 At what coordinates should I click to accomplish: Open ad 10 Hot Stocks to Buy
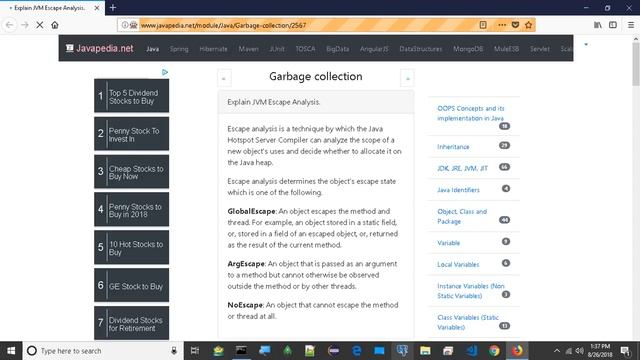[131, 247]
